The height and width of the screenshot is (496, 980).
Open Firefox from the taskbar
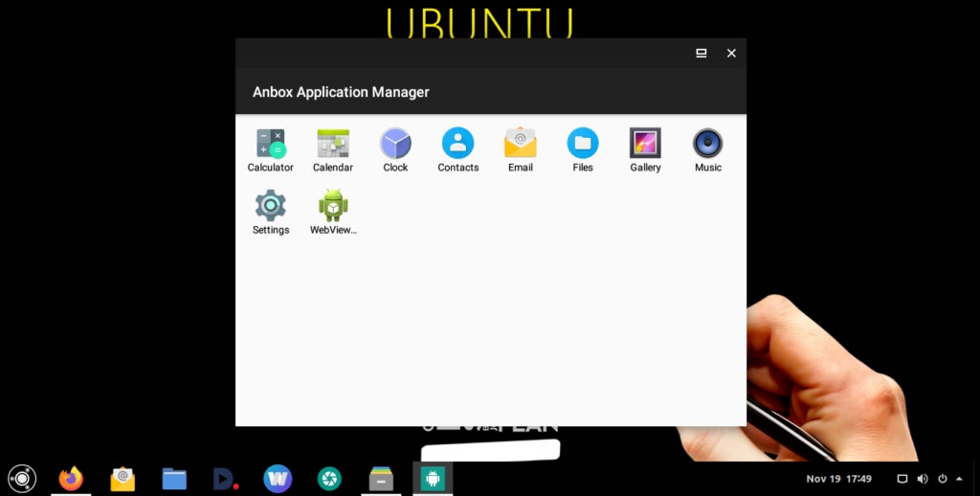[x=71, y=478]
